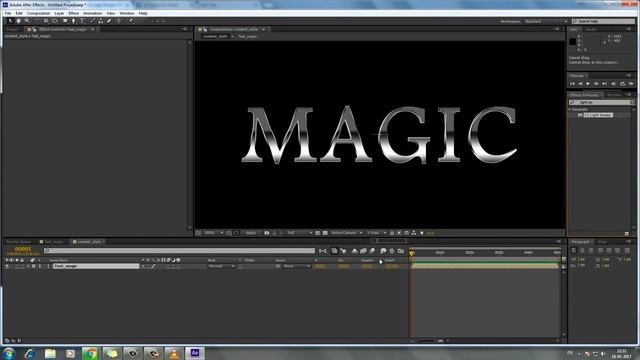Select the Clone Stamp tool
Viewport: 640px width, 360px height.
(x=101, y=21)
